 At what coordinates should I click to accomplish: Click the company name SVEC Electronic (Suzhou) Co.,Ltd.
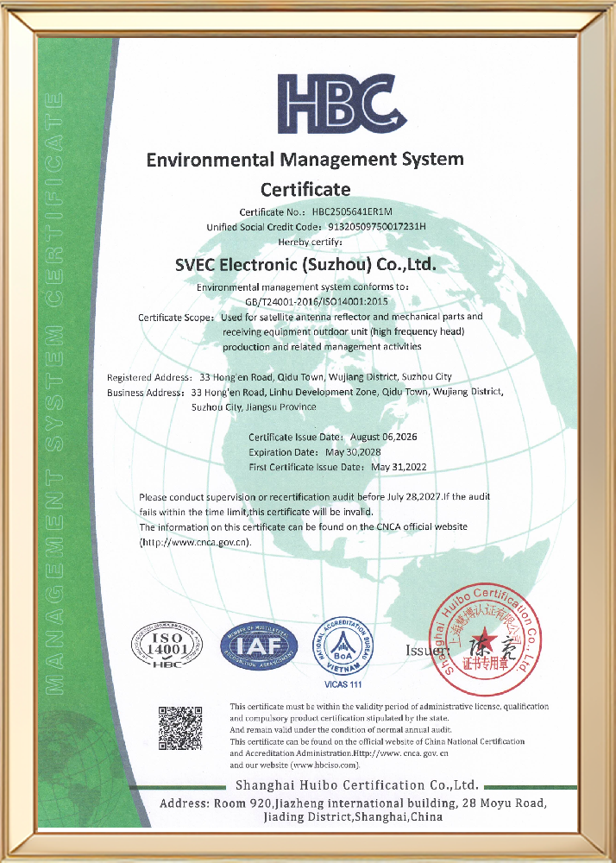click(x=305, y=265)
